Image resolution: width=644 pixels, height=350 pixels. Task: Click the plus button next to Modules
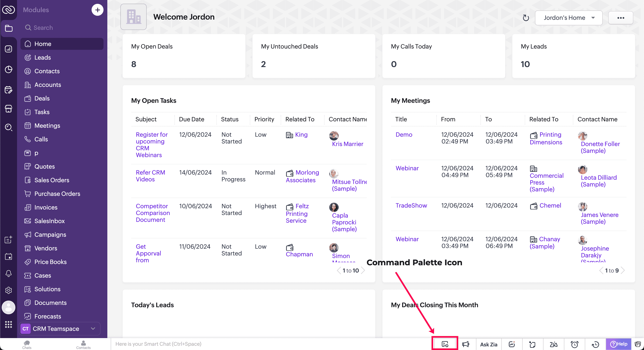(97, 10)
